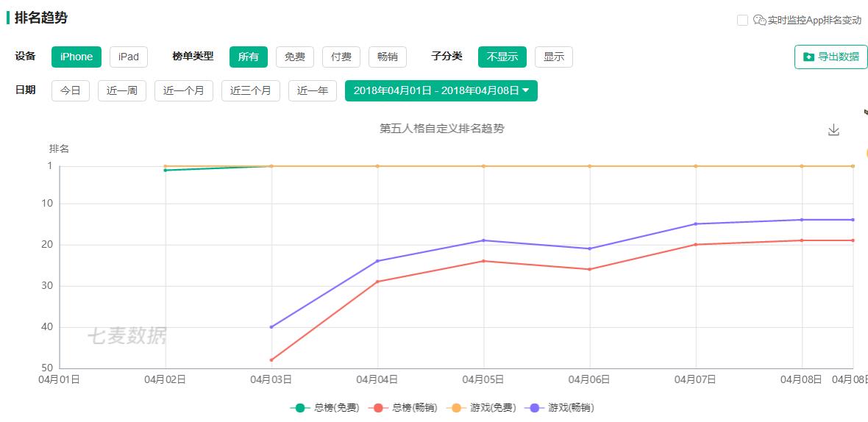Select the iPad device option
868x422 pixels.
click(x=129, y=57)
